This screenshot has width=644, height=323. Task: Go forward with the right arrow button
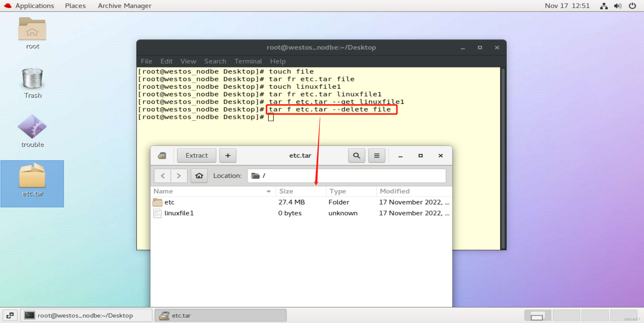179,176
